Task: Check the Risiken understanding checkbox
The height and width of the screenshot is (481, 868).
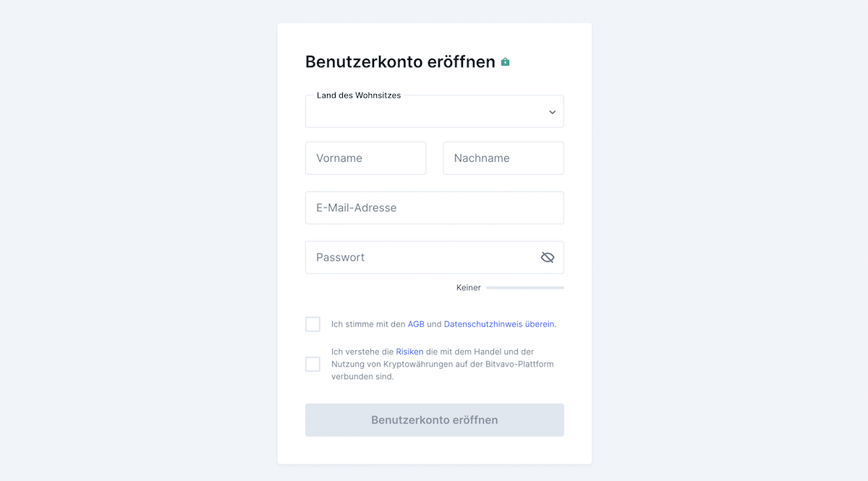Action: coord(312,364)
